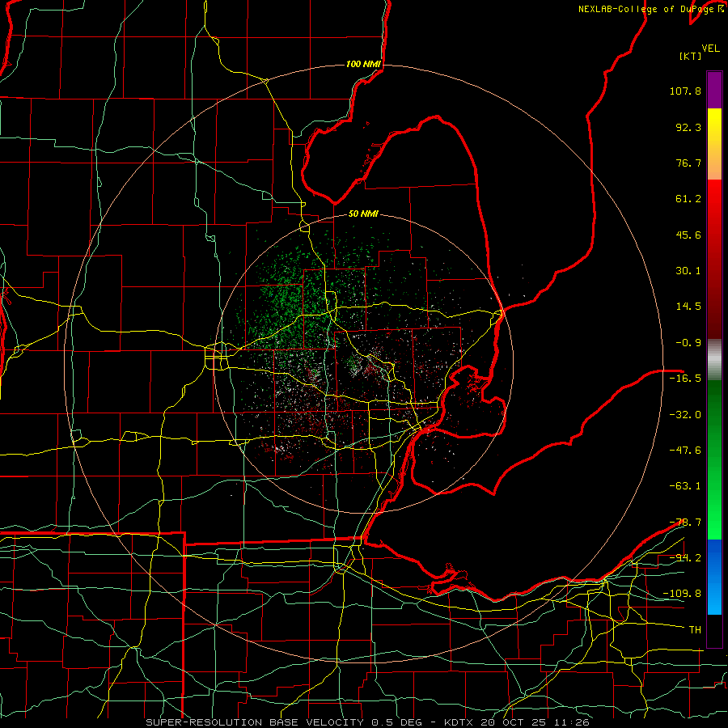Image resolution: width=728 pixels, height=728 pixels.
Task: Click the 14.5 legend value
Action: pos(688,307)
